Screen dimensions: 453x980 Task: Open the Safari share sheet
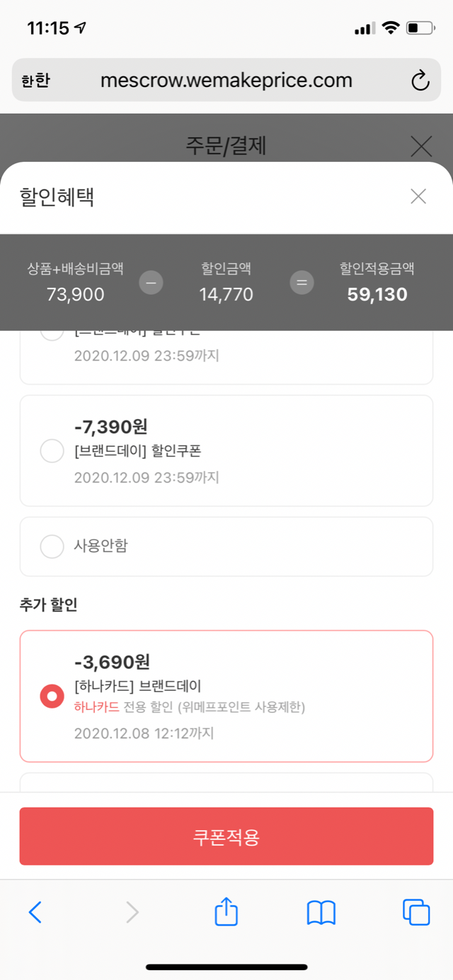coord(226,911)
